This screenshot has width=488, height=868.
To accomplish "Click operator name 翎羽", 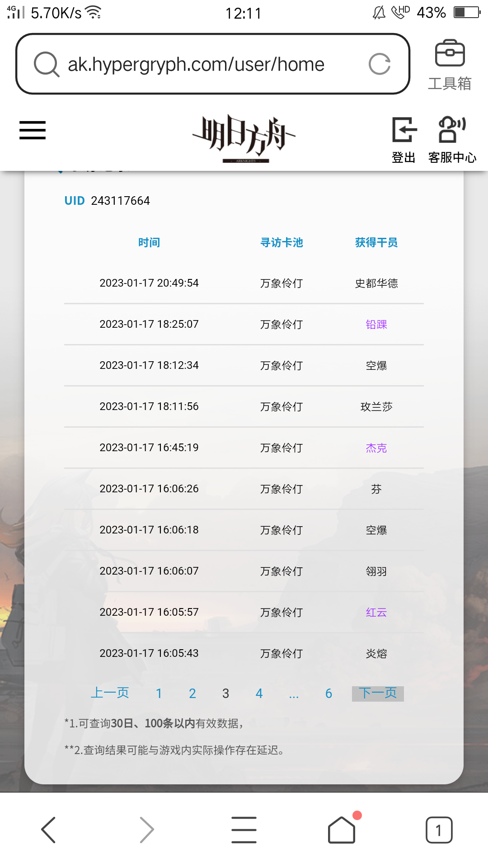I will click(376, 571).
